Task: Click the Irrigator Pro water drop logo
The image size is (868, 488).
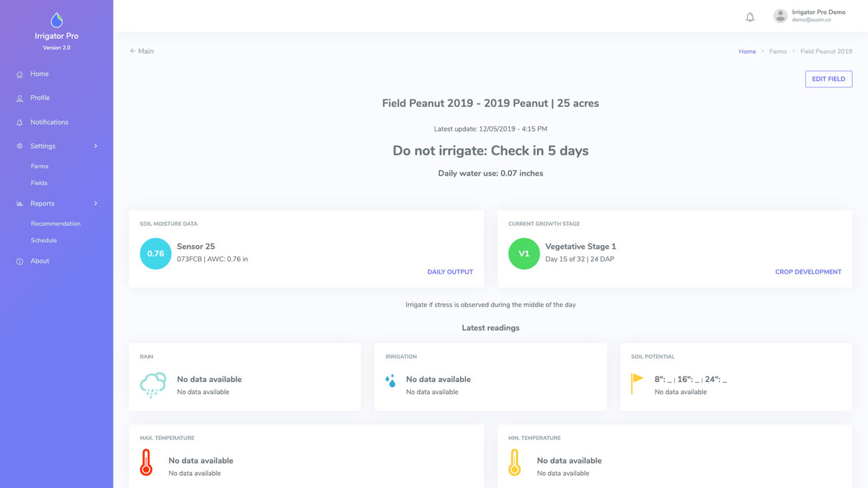Action: [x=57, y=20]
